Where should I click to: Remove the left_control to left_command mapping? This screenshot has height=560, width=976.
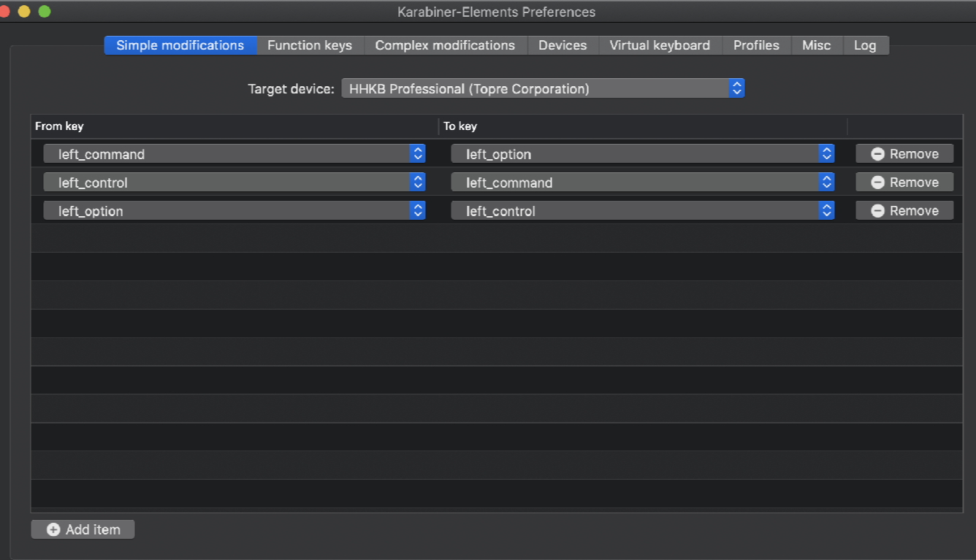coord(904,182)
